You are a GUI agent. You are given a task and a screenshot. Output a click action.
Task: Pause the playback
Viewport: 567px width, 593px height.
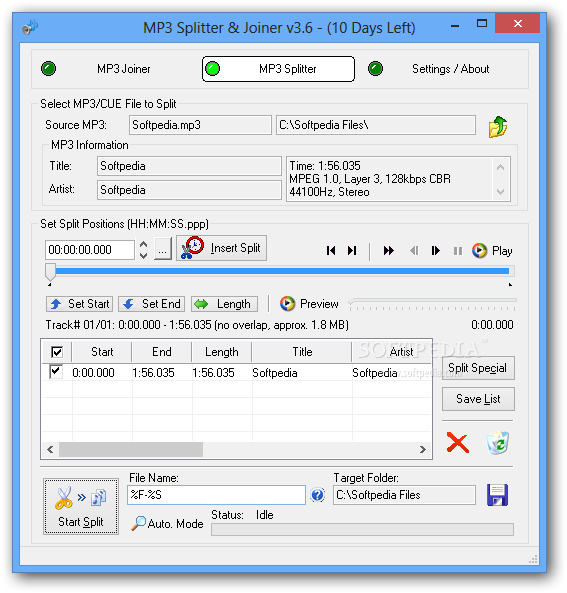(458, 251)
